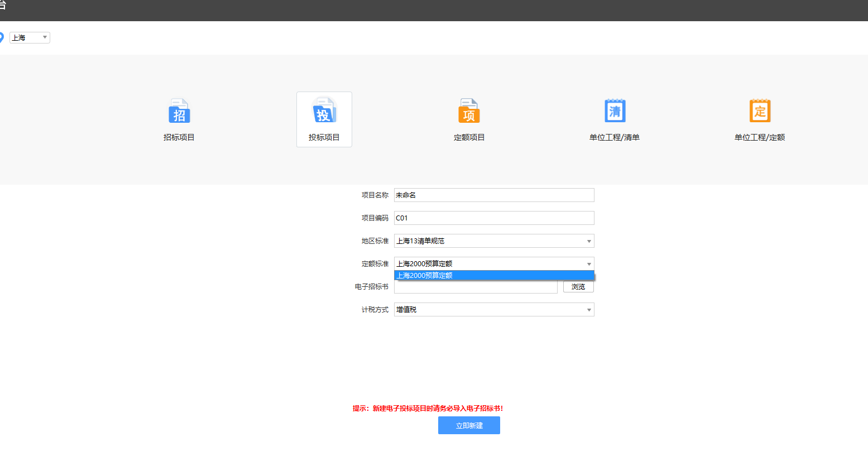
Task: Click the 电子招标书 field label
Action: point(372,287)
